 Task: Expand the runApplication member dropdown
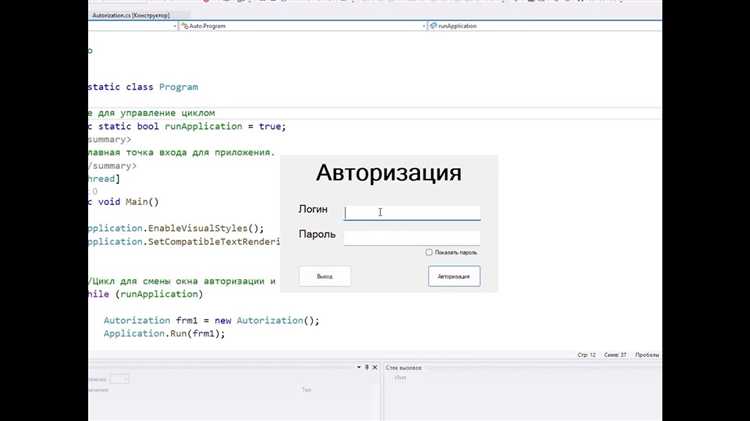[656, 25]
